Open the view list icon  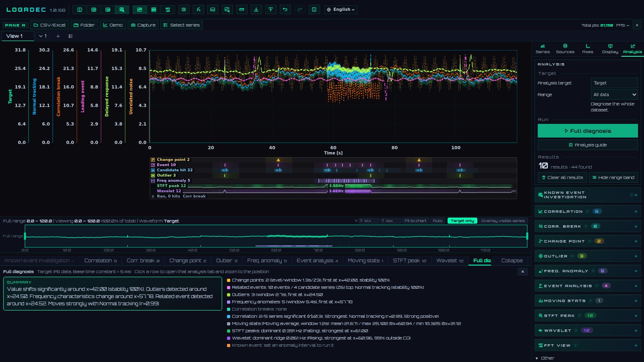[x=70, y=36]
